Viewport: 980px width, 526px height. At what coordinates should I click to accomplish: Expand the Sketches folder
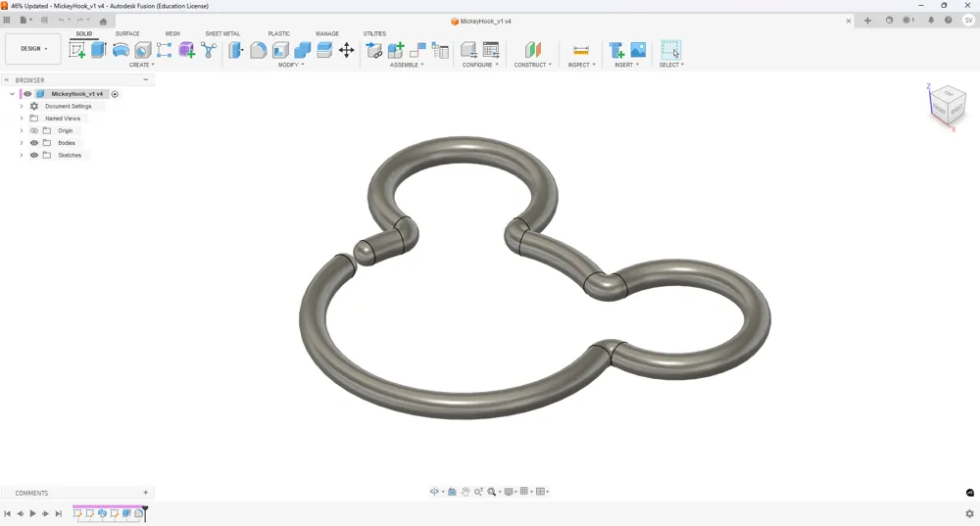point(22,155)
